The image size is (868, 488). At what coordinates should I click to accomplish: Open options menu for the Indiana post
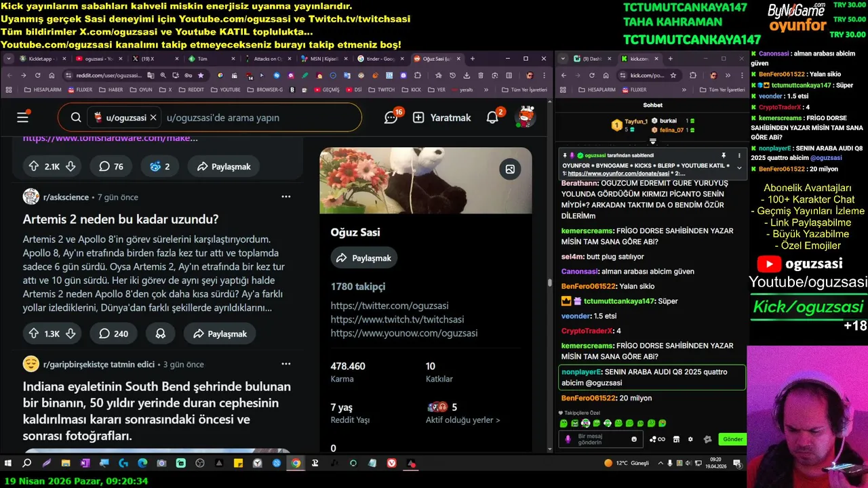pyautogui.click(x=286, y=364)
